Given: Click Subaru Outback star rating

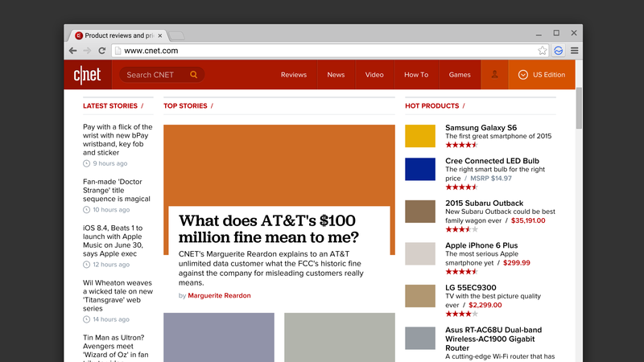Looking at the screenshot, I should [461, 229].
